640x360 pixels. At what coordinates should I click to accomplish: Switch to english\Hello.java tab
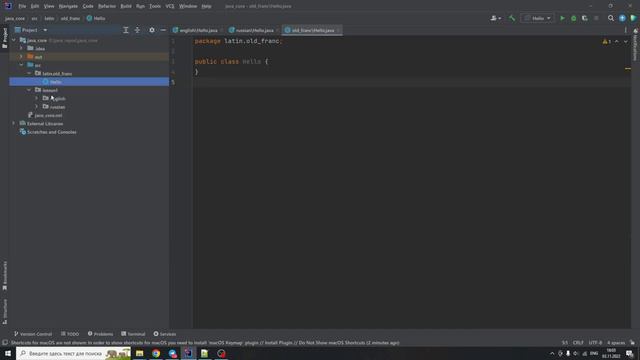(198, 30)
